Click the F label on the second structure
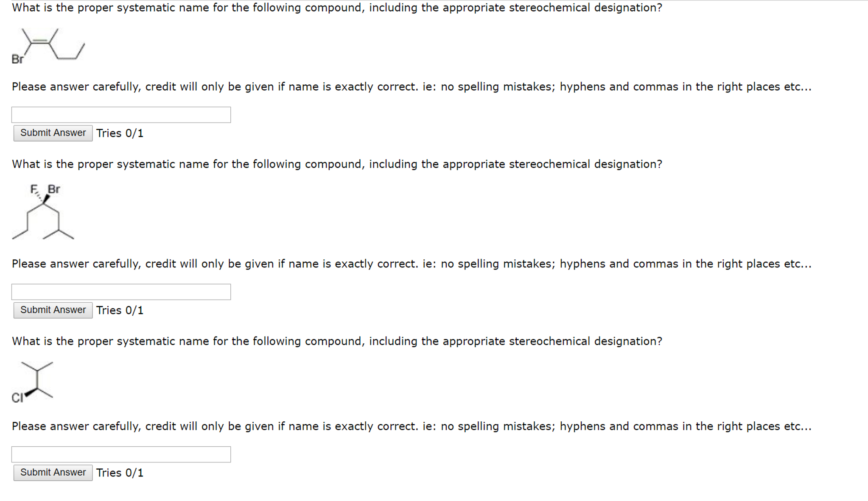The width and height of the screenshot is (868, 501). (x=33, y=189)
